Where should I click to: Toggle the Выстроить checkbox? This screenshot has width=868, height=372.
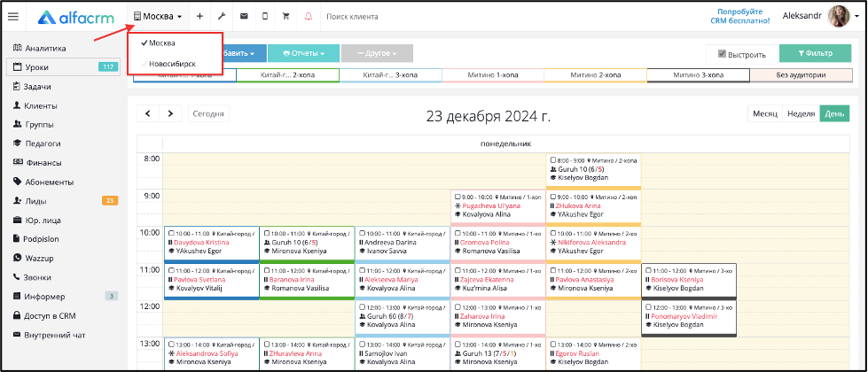pyautogui.click(x=722, y=54)
